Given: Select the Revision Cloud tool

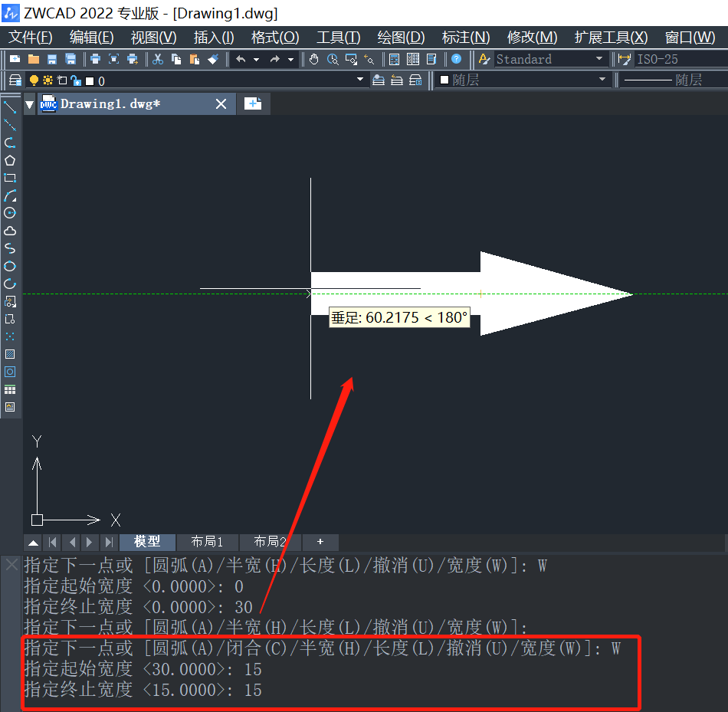Looking at the screenshot, I should pos(10,231).
